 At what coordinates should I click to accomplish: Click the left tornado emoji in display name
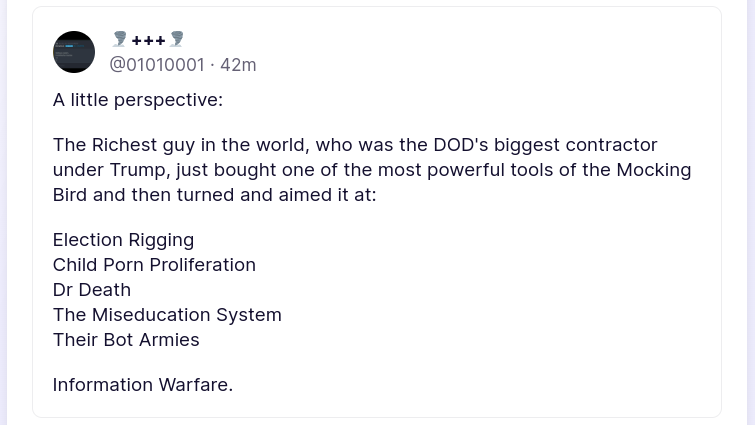[x=119, y=39]
